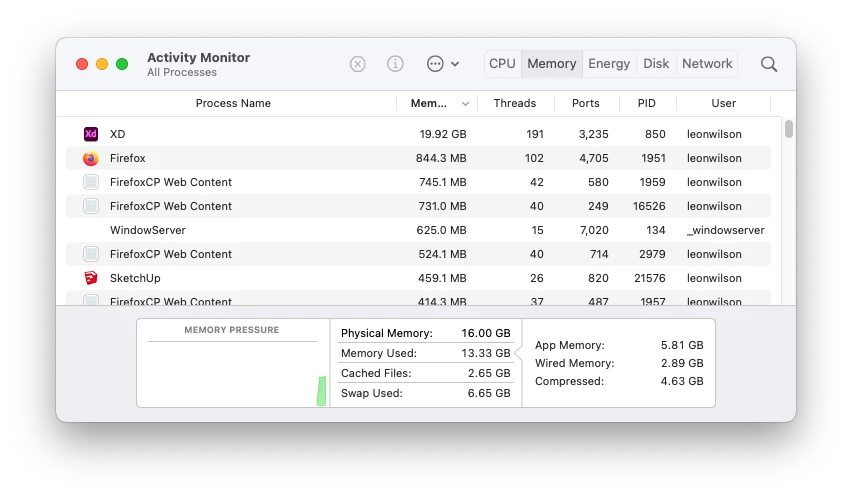The height and width of the screenshot is (496, 852).
Task: Click icon of FirefoxCP Web Content 731.0 MB
Action: point(91,206)
